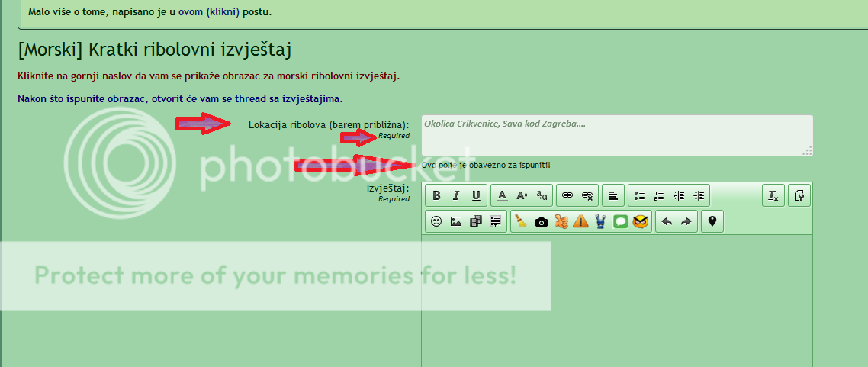Open the smilies picker
Screen dimensions: 868x367
click(436, 221)
